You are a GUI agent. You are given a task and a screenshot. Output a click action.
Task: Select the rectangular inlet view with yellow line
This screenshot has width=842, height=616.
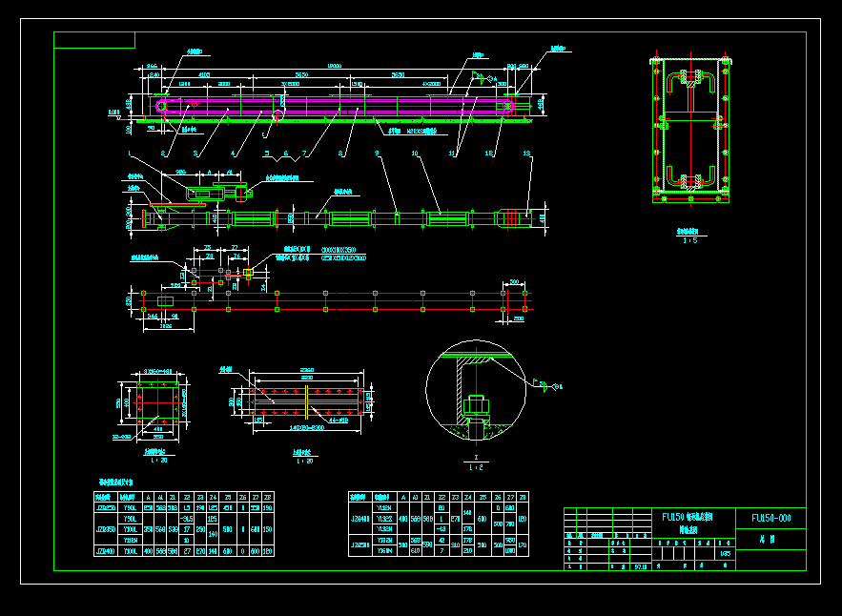(306, 401)
